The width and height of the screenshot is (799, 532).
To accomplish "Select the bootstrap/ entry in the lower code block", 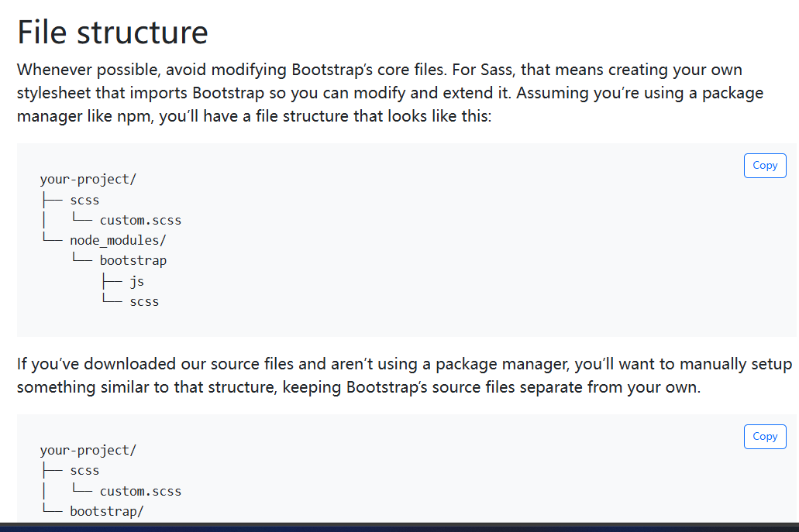I will click(x=106, y=510).
